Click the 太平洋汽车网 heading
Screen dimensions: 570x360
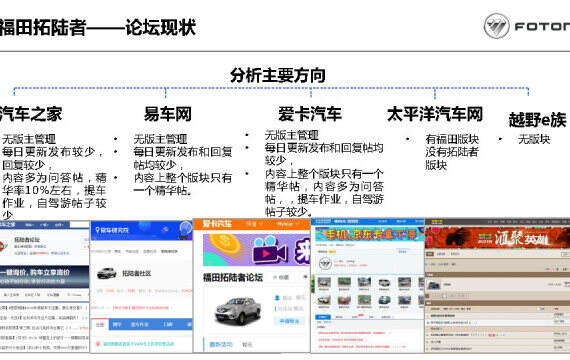[x=435, y=114]
